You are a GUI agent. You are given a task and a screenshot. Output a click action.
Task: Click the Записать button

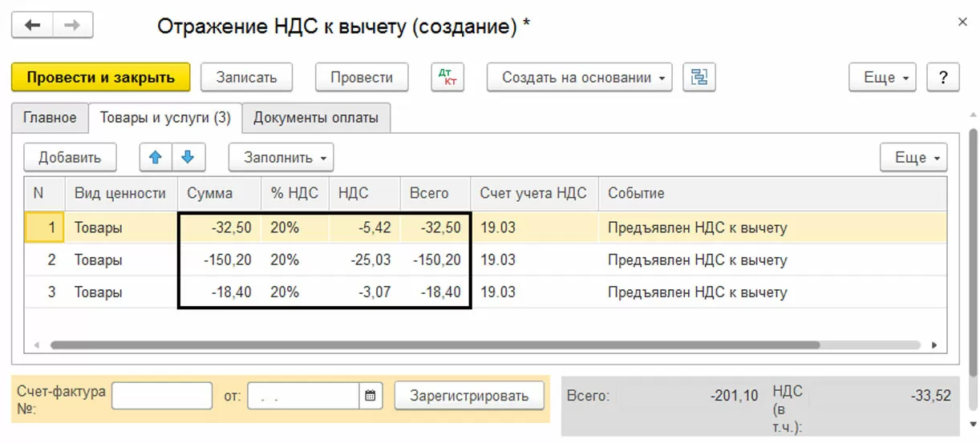click(x=246, y=78)
